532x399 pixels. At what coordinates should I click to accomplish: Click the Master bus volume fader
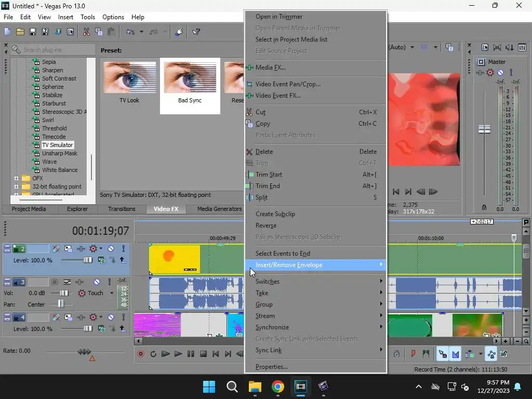tap(484, 129)
